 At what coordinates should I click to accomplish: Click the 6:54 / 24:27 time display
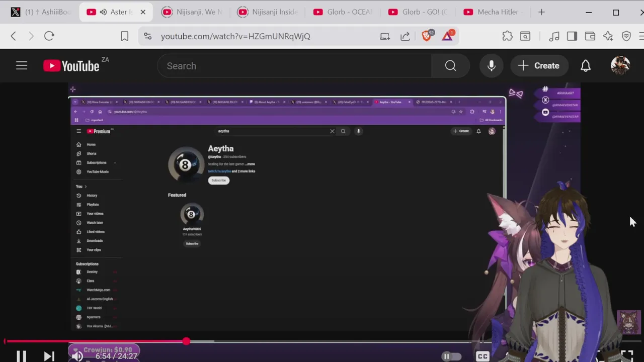tap(116, 356)
